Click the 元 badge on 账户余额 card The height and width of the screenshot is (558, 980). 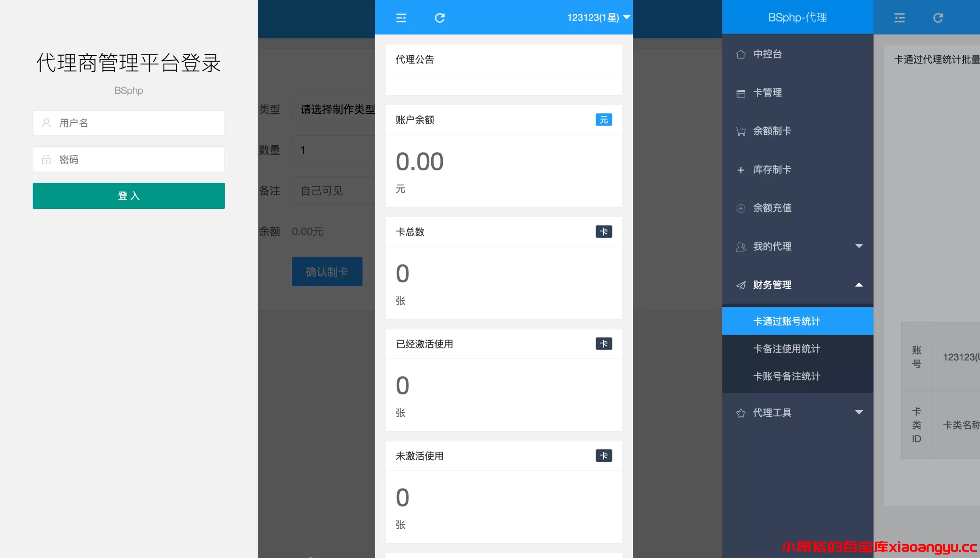click(603, 119)
